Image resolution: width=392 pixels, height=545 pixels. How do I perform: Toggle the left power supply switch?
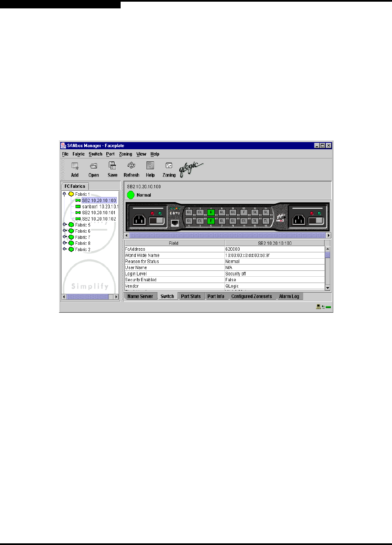(157, 221)
